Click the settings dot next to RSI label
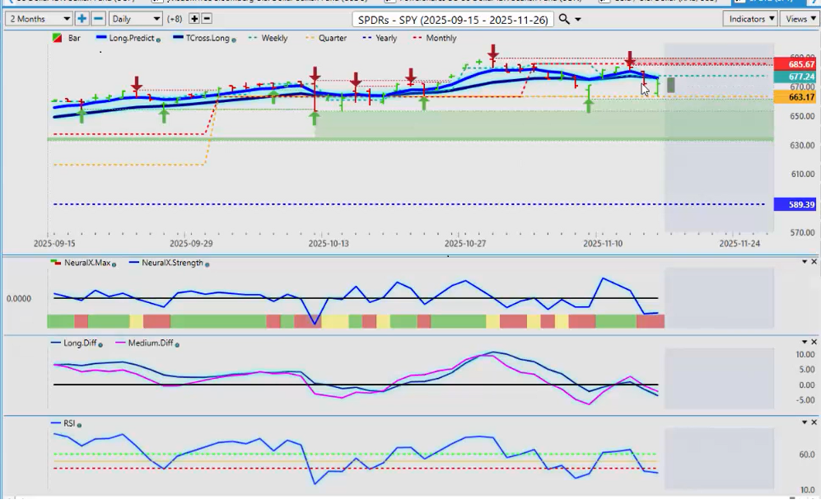This screenshot has width=821, height=504. 81,424
